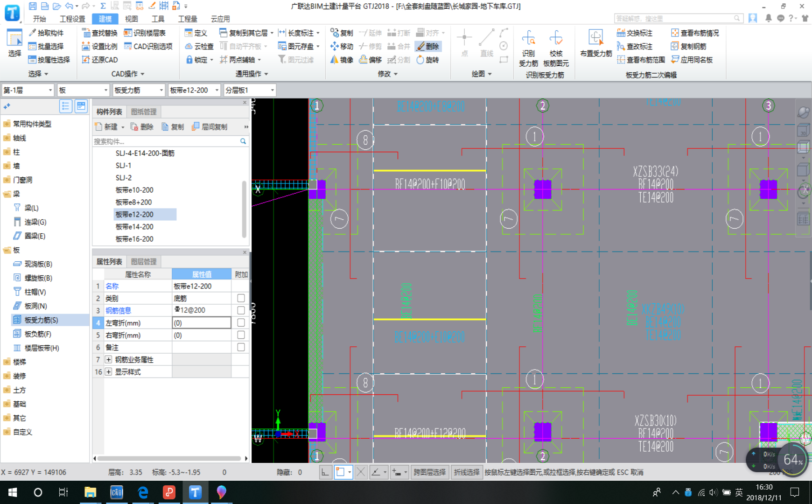Click 设置比例 set scale tool

coord(99,46)
